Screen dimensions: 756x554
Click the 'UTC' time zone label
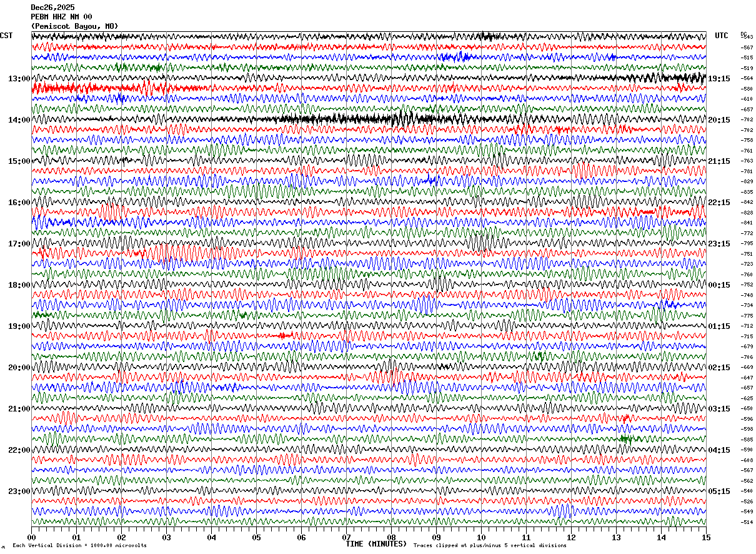point(722,36)
